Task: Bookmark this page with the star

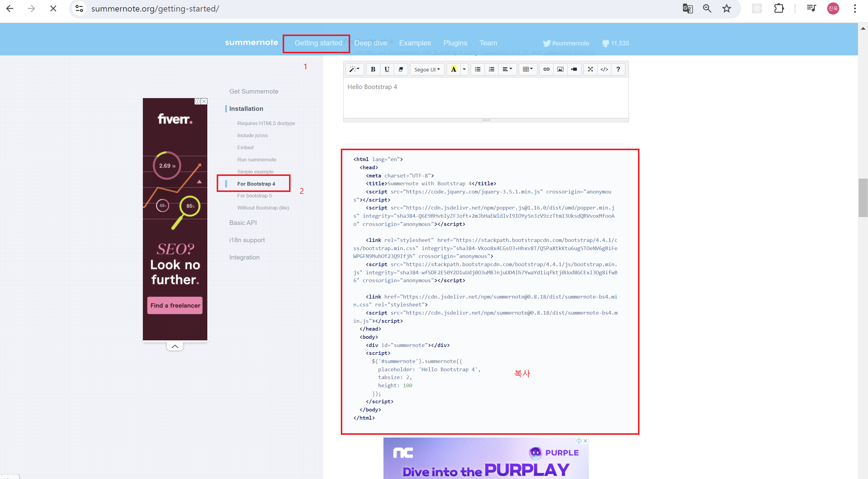Action: [x=726, y=8]
